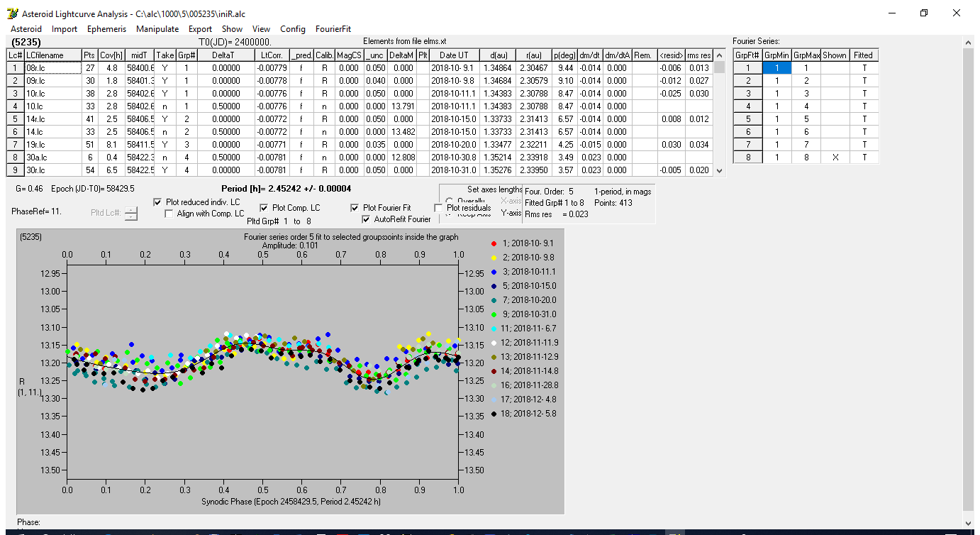Open the Manipulate menu
Screen dimensions: 980x535
157,29
